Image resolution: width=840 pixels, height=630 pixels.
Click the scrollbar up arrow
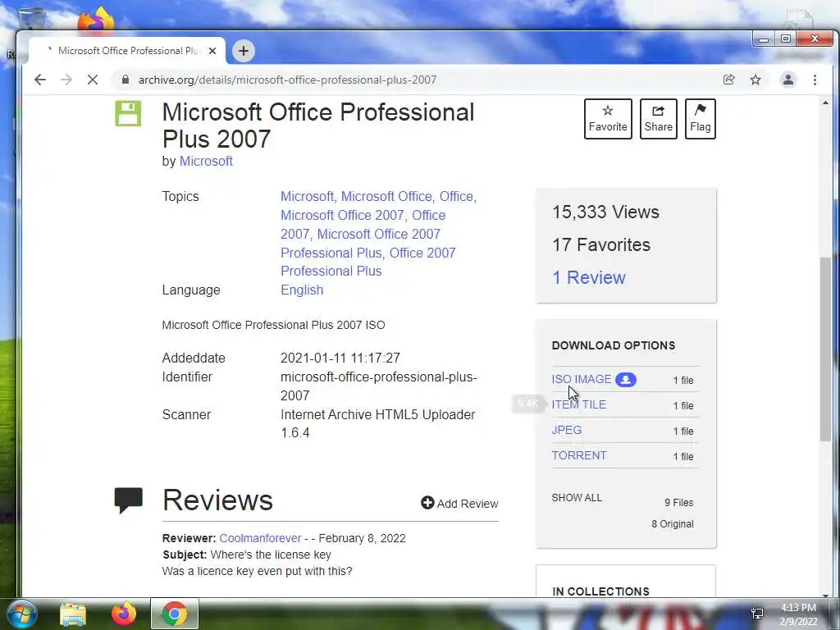coord(825,103)
